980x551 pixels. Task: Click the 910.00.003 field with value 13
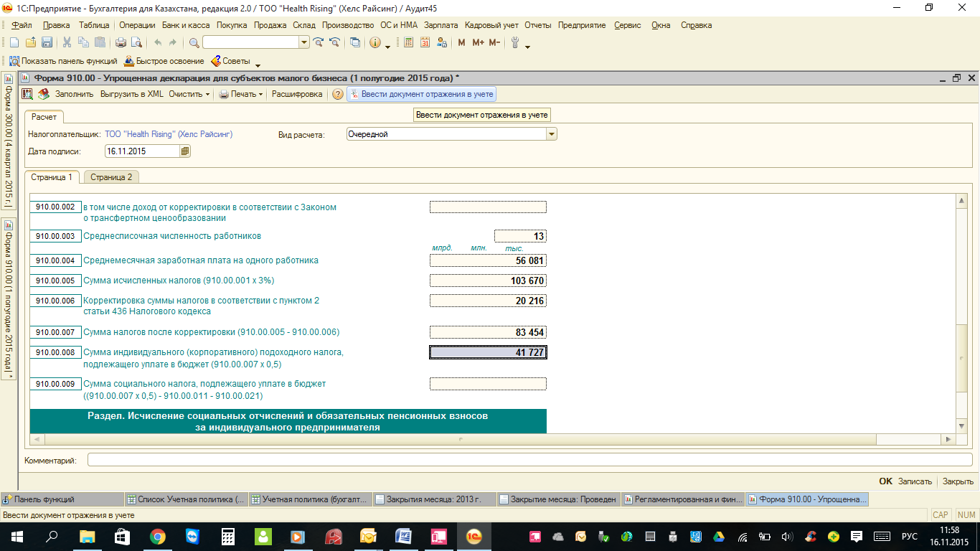point(520,236)
